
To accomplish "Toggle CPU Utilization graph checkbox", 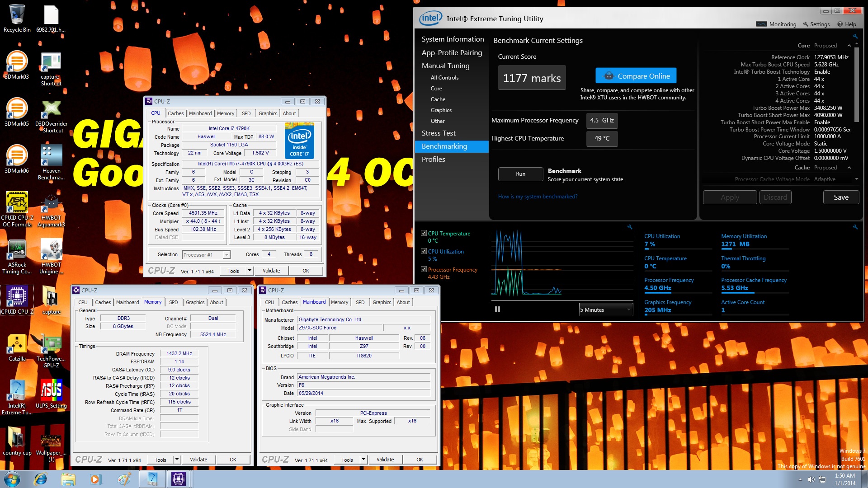I will click(424, 251).
